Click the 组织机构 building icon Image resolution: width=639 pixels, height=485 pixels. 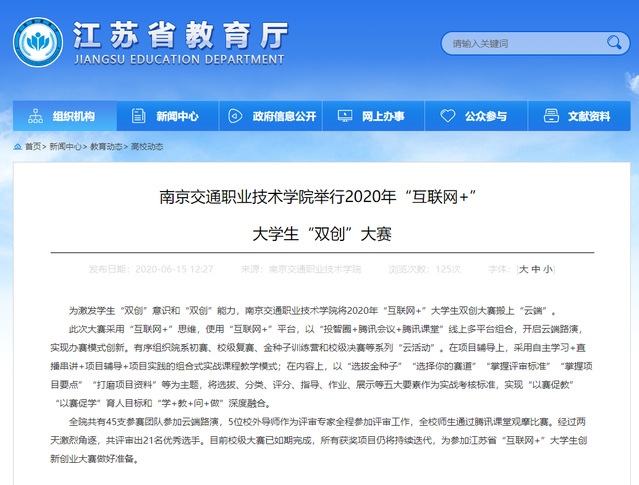[35, 116]
